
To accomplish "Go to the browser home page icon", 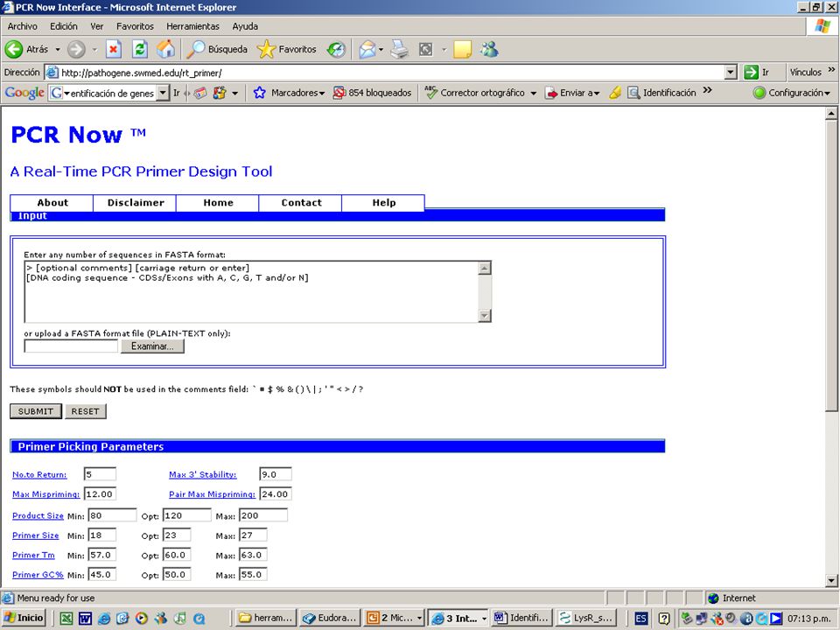I will (166, 49).
